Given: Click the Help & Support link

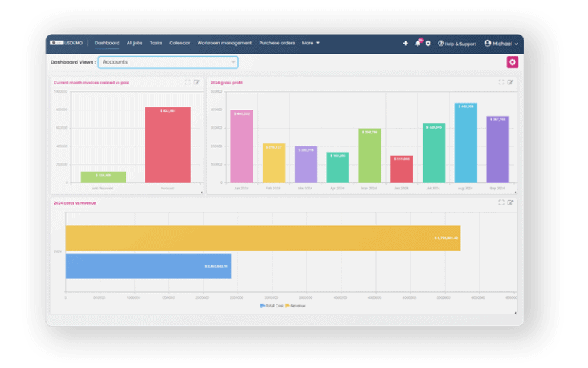Looking at the screenshot, I should click(456, 44).
